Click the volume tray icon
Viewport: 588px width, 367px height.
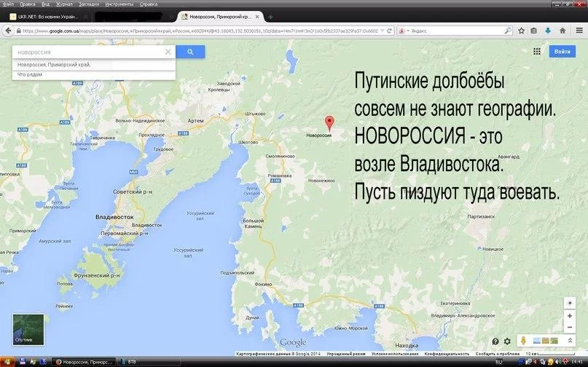tap(557, 362)
